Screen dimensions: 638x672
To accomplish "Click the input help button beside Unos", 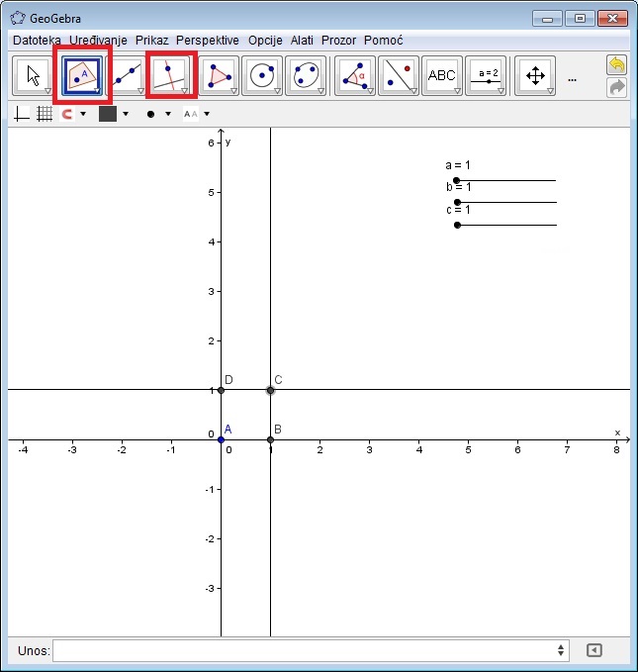I will click(593, 650).
